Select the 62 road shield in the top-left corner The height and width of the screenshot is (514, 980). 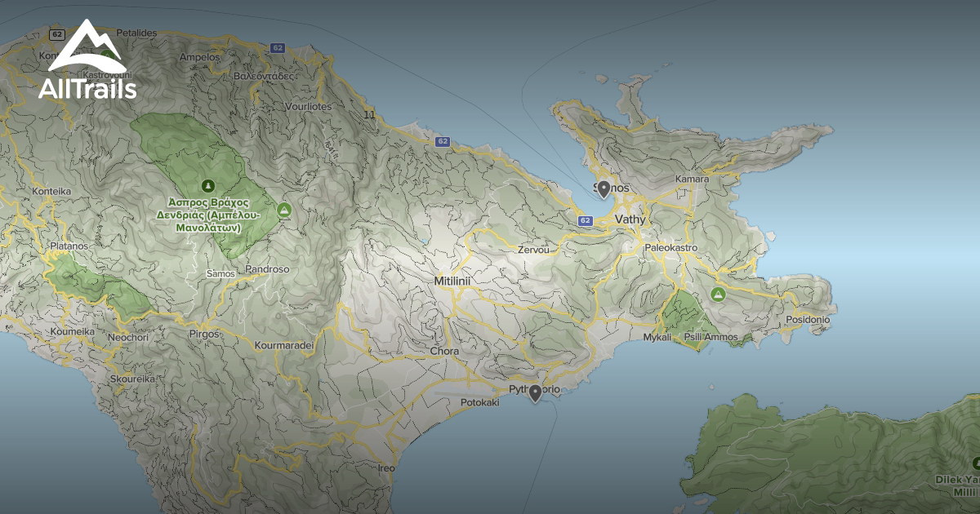57,34
